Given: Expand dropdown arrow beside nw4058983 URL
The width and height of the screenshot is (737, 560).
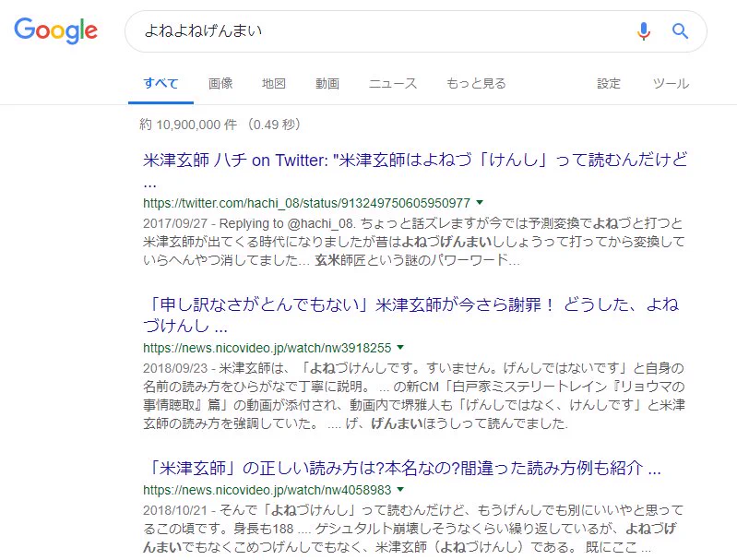Looking at the screenshot, I should [x=400, y=490].
